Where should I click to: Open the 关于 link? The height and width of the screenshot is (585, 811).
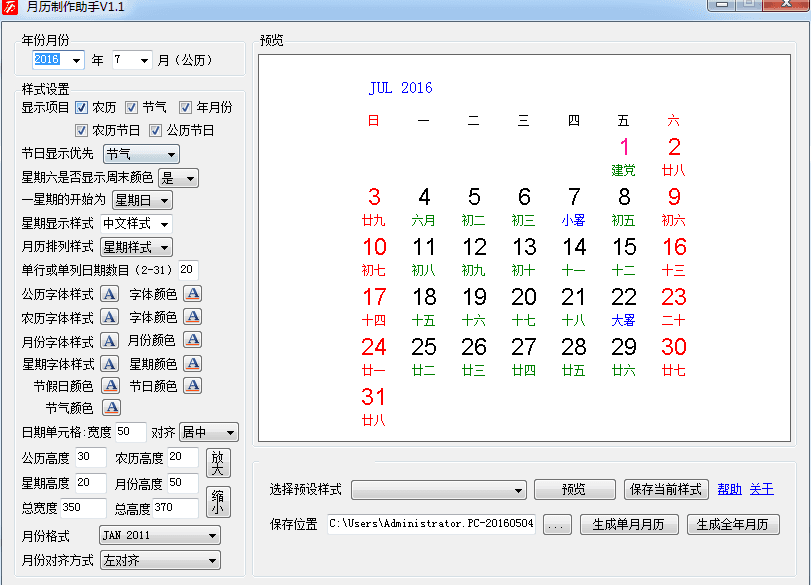coord(761,489)
